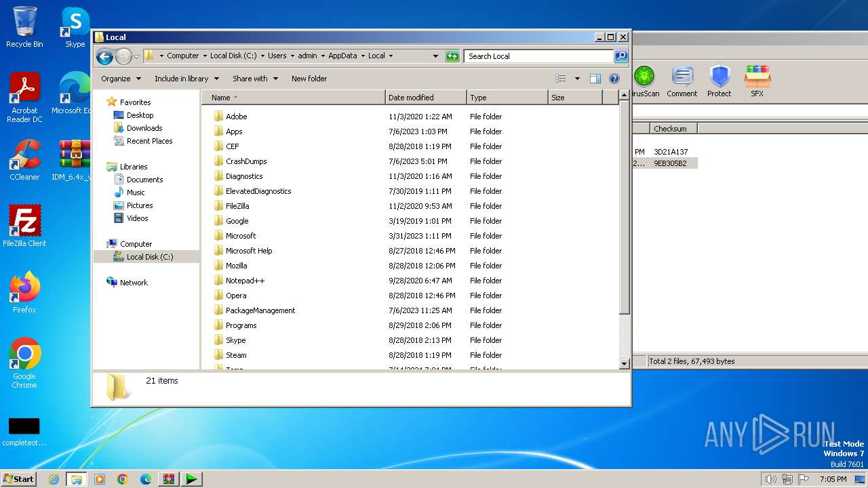Open FileZilla Client desktop icon
The width and height of the screenshot is (868, 488).
pos(24,226)
